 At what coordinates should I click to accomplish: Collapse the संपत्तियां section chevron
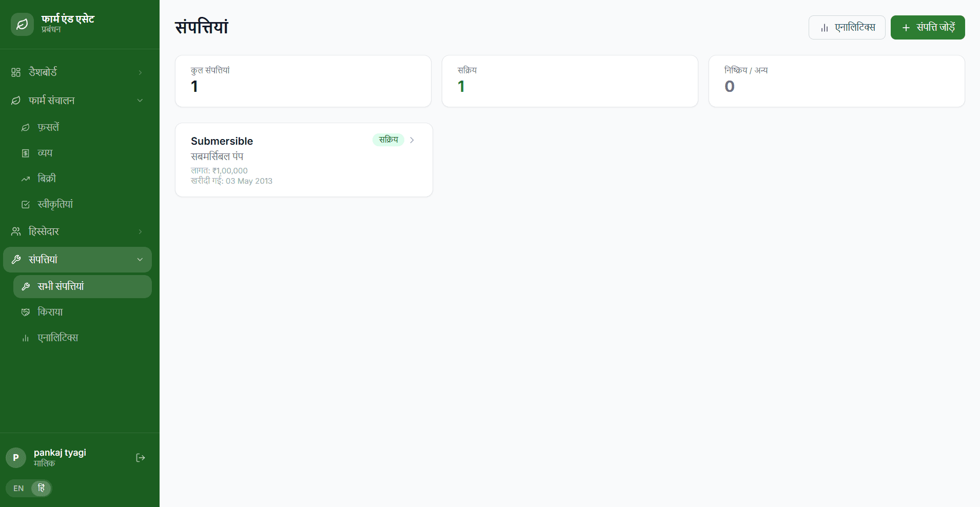(x=140, y=260)
